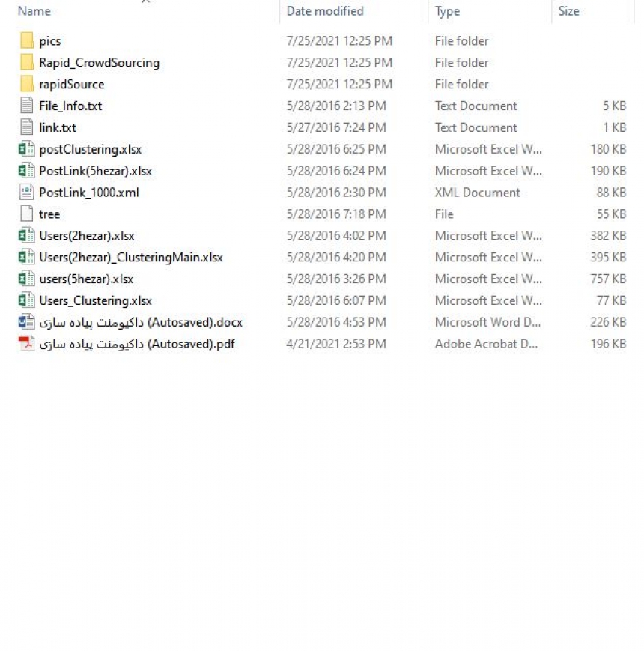644x651 pixels.
Task: Click the Excel icon of Users(2hezar).xlsx
Action: (x=26, y=235)
